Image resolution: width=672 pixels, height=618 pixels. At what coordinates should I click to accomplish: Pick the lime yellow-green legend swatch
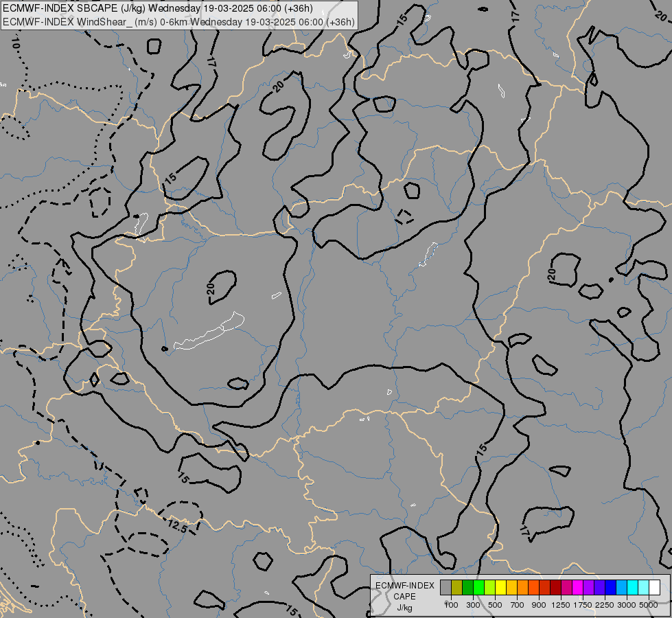490,588
